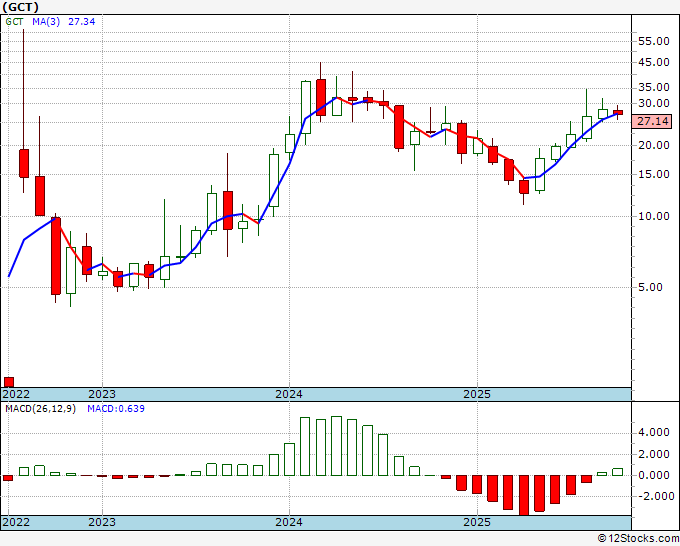Select the MACD(26,12,9) indicator label
Viewport: 680px width, 546px height.
pos(40,408)
